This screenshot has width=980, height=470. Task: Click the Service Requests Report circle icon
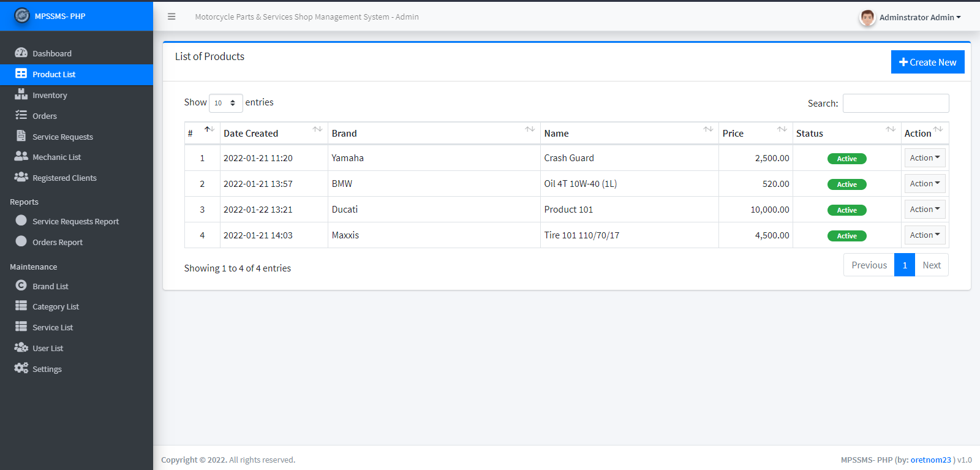click(21, 221)
